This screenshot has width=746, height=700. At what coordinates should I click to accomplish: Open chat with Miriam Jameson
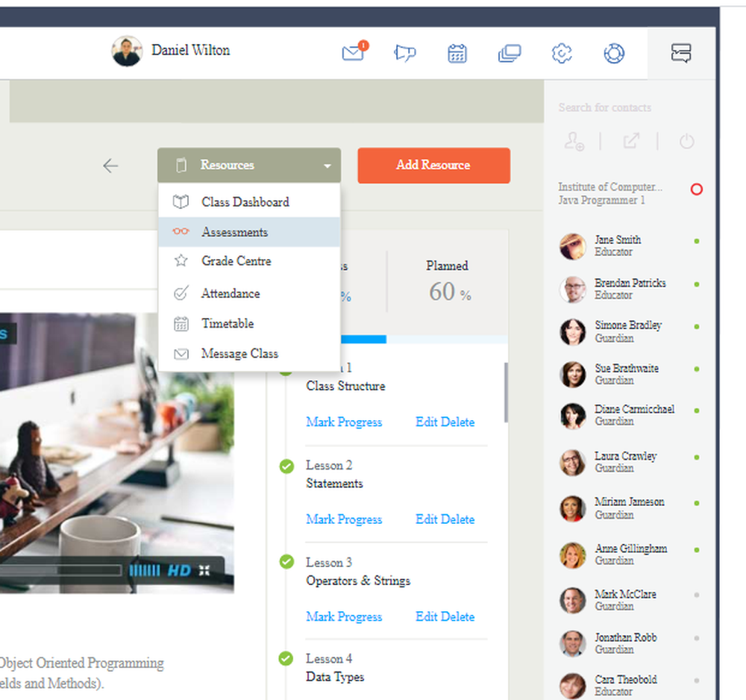click(x=629, y=508)
